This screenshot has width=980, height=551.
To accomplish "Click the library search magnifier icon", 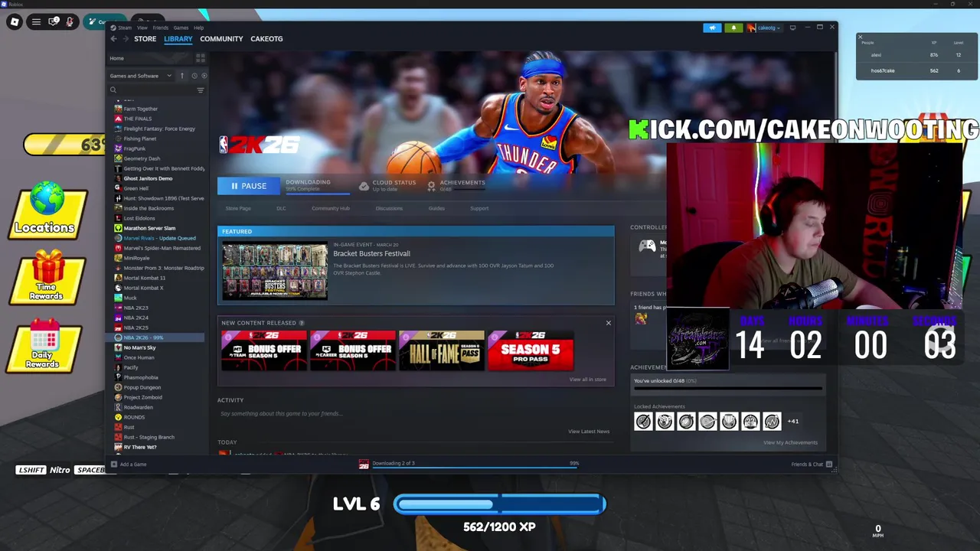I will (x=113, y=90).
